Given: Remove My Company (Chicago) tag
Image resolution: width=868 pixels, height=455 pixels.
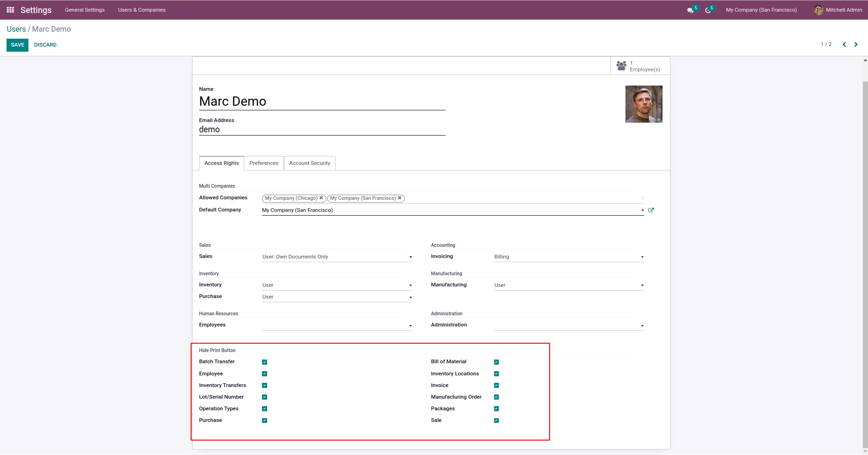Looking at the screenshot, I should pos(321,198).
